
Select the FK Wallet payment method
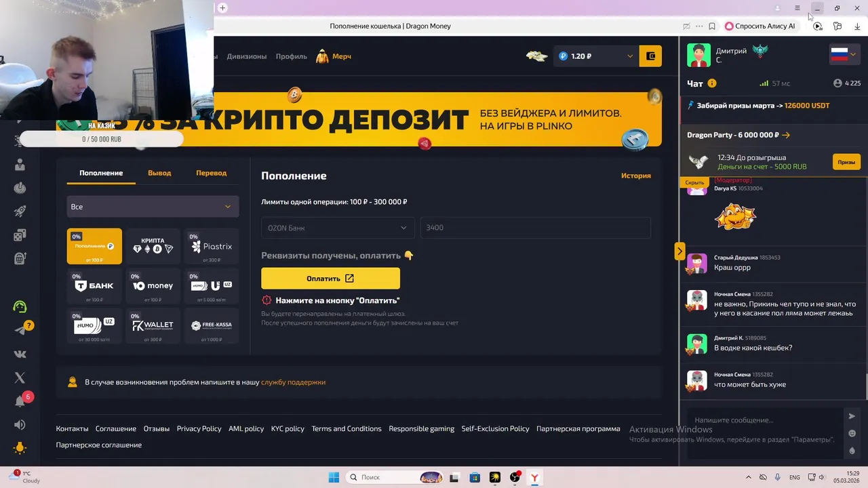point(153,325)
